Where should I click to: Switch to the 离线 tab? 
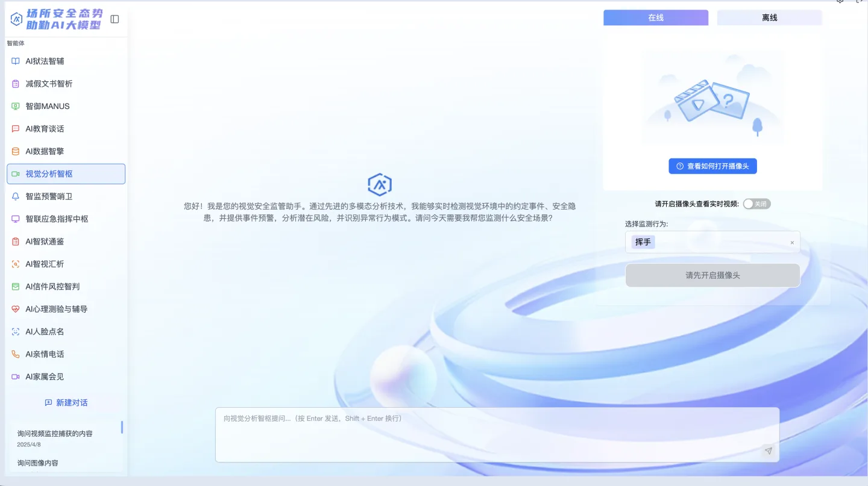coord(770,17)
